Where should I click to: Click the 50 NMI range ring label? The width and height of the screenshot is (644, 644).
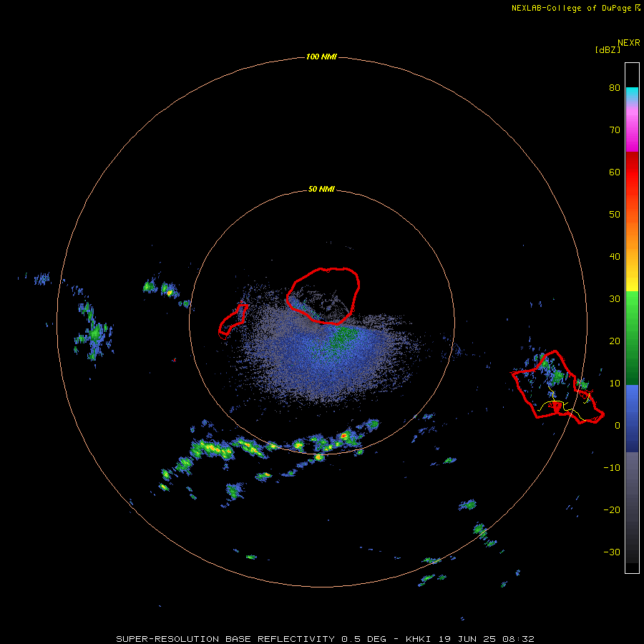coord(321,190)
